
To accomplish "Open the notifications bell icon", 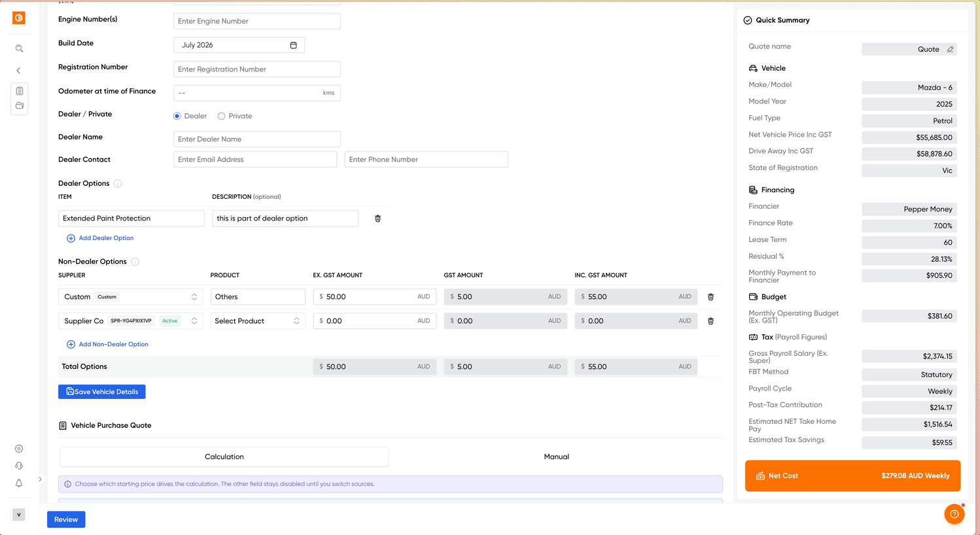I will tap(19, 483).
